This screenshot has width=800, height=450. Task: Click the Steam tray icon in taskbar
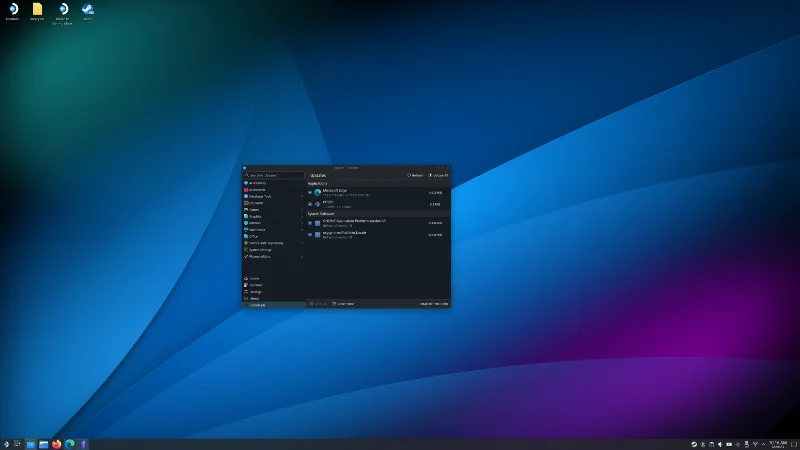(694, 443)
